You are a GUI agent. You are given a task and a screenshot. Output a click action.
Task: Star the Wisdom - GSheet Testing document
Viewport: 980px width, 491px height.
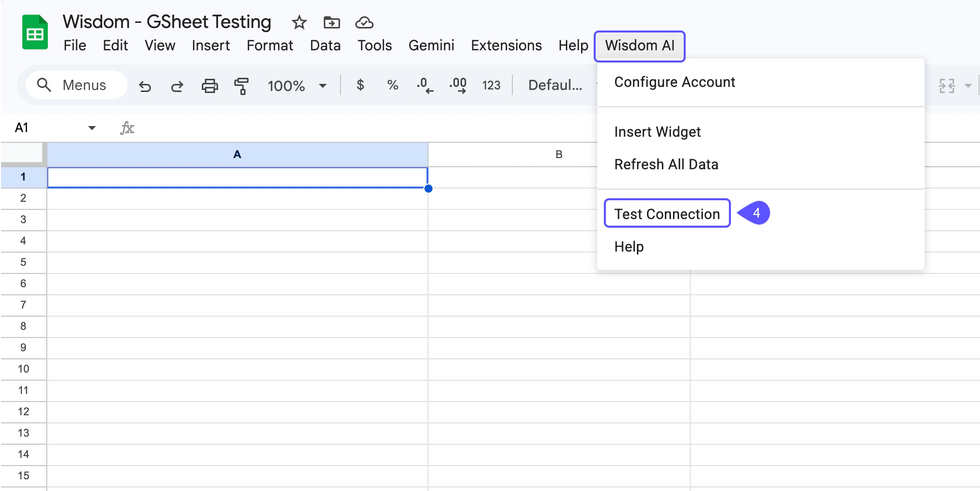[299, 22]
